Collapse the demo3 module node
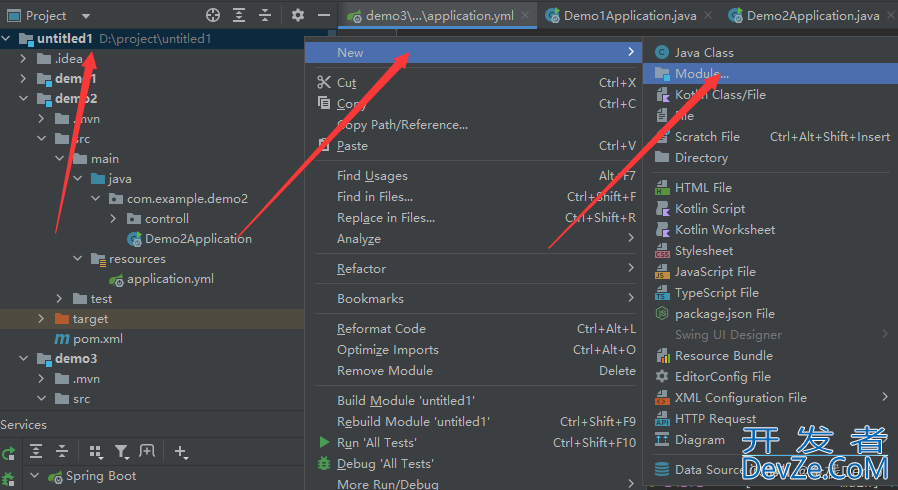Image resolution: width=898 pixels, height=490 pixels. click(23, 358)
